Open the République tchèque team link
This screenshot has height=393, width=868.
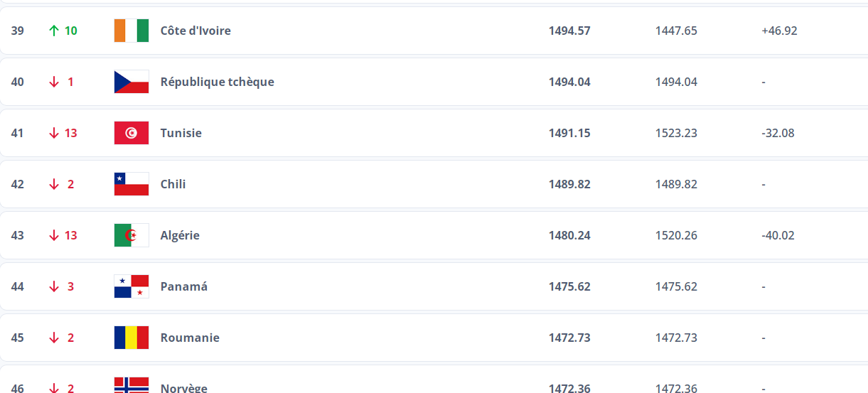pos(218,82)
